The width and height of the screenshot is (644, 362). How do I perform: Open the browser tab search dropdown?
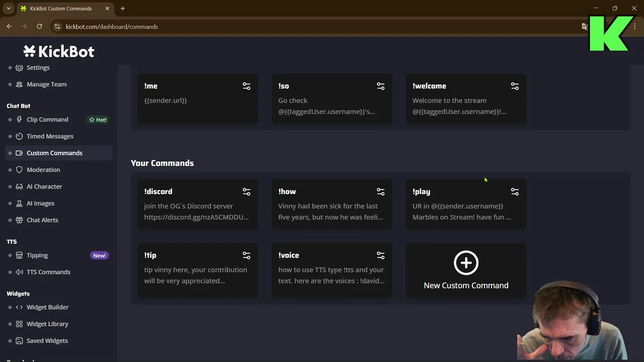click(x=9, y=9)
